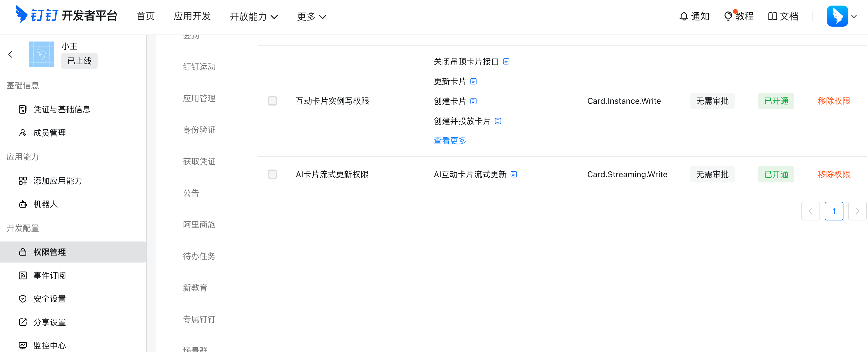The width and height of the screenshot is (868, 352).
Task: Open the doc icon next to 更新卡片
Action: click(474, 81)
